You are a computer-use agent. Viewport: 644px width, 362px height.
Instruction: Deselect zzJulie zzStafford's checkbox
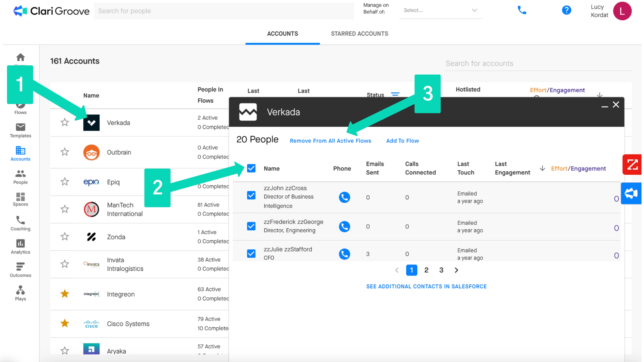click(x=251, y=253)
